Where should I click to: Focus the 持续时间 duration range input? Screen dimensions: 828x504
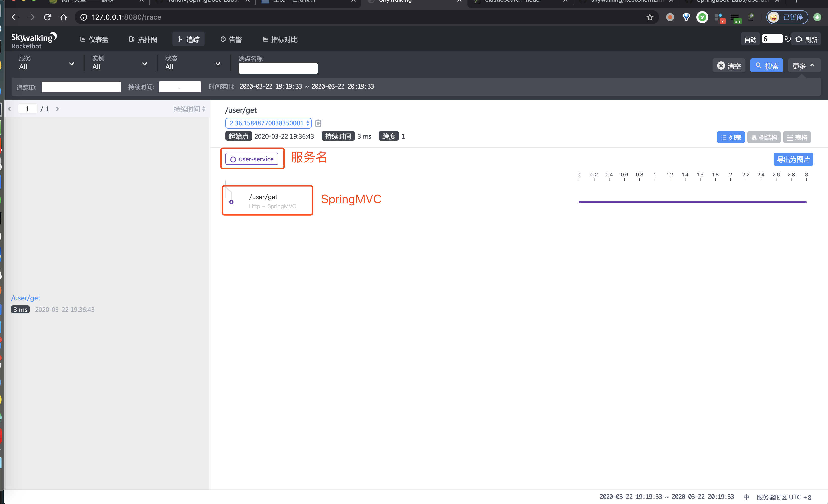pyautogui.click(x=180, y=87)
